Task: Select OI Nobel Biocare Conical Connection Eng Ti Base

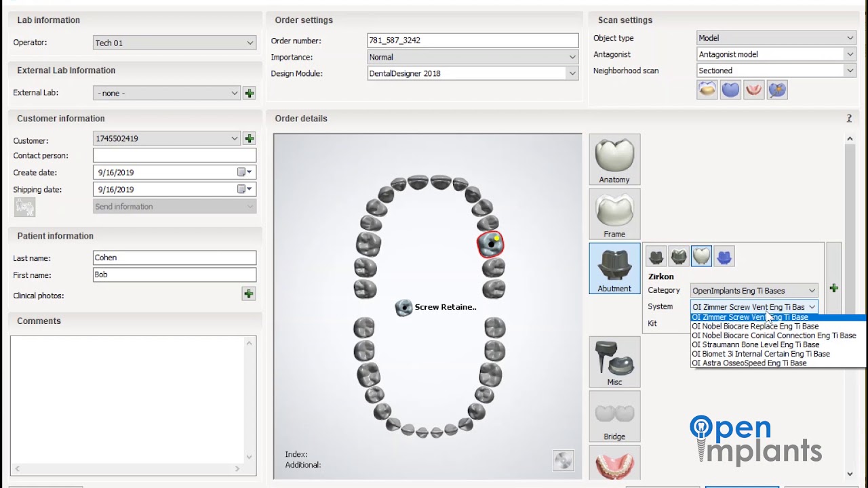Action: pyautogui.click(x=778, y=335)
